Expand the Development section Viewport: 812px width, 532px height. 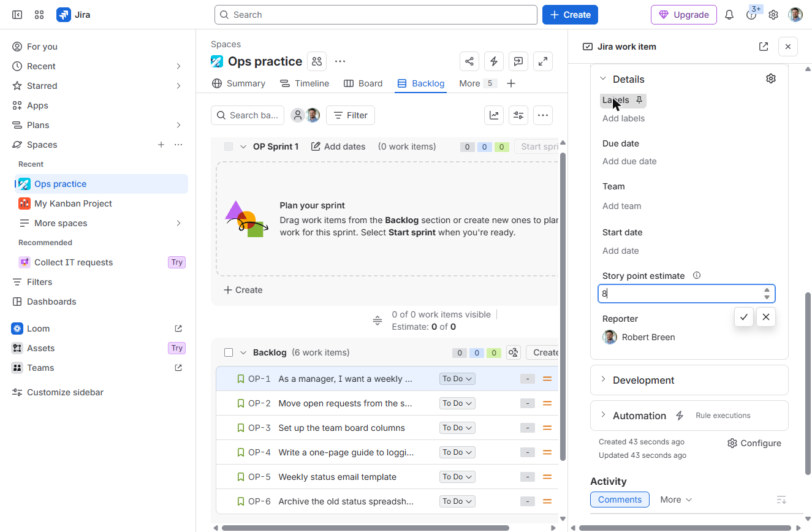click(603, 379)
